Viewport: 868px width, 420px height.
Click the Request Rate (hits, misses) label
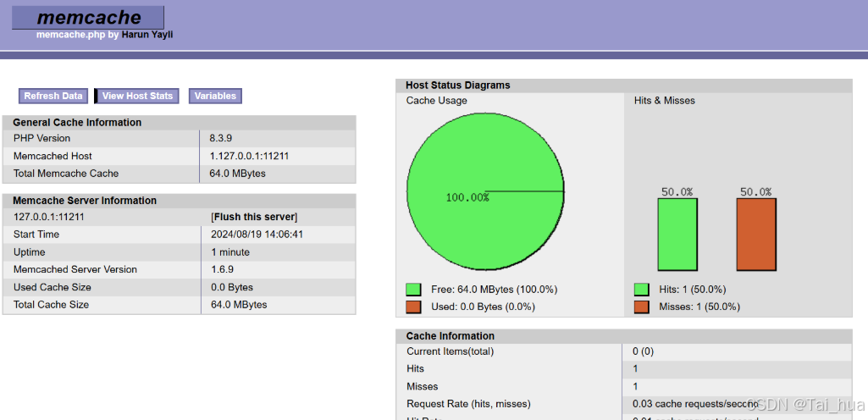(468, 404)
